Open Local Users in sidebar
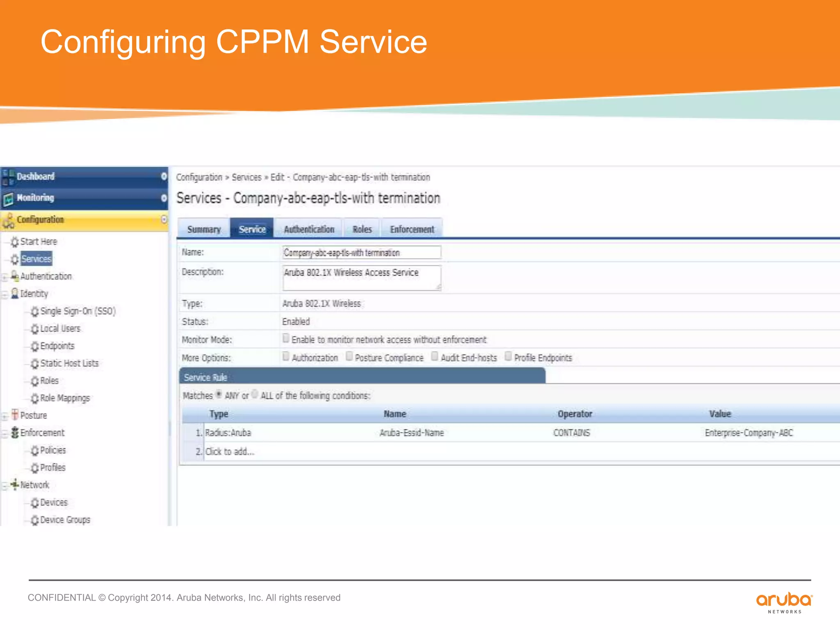This screenshot has width=840, height=630. (x=60, y=329)
